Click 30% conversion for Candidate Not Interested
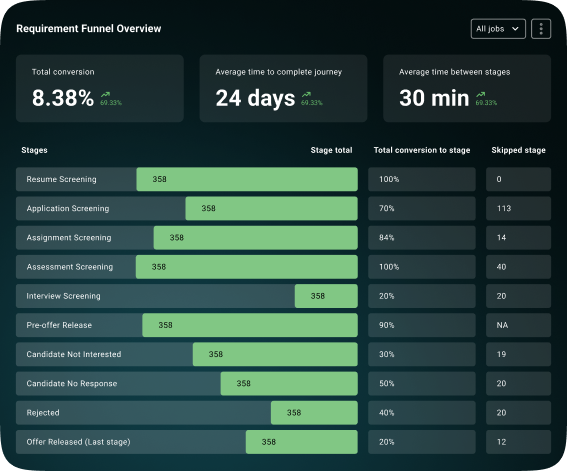567x471 pixels. coord(387,354)
